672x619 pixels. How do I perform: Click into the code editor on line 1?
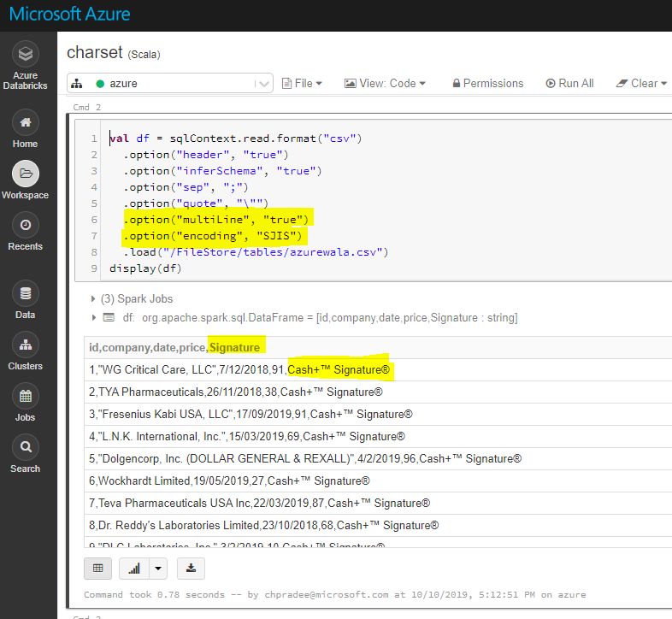tap(236, 139)
